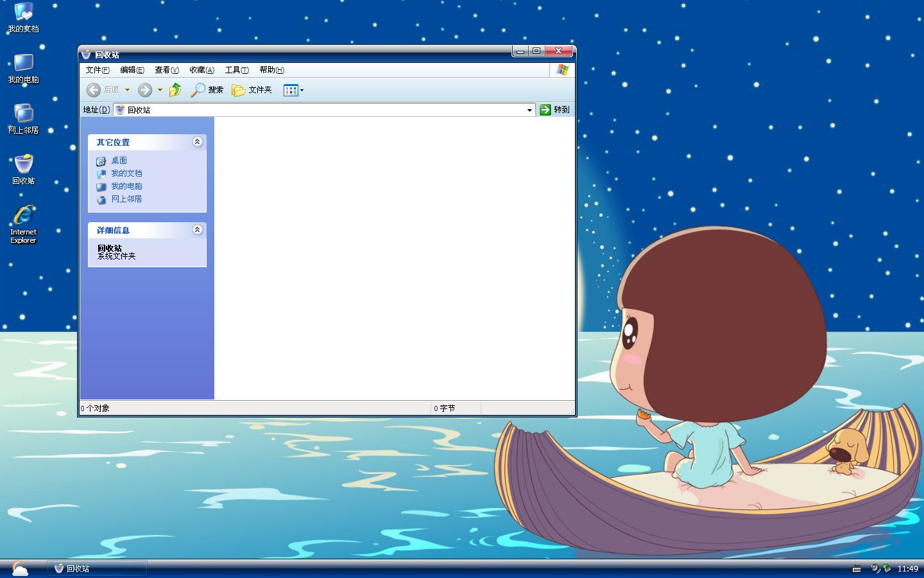Click the 其它位置 header text
The height and width of the screenshot is (578, 924).
tap(113, 142)
